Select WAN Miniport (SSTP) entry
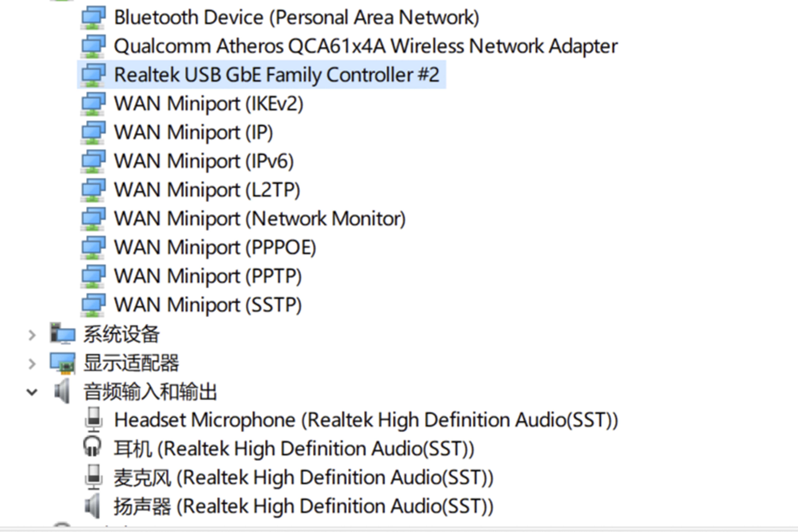This screenshot has height=532, width=798. tap(208, 305)
